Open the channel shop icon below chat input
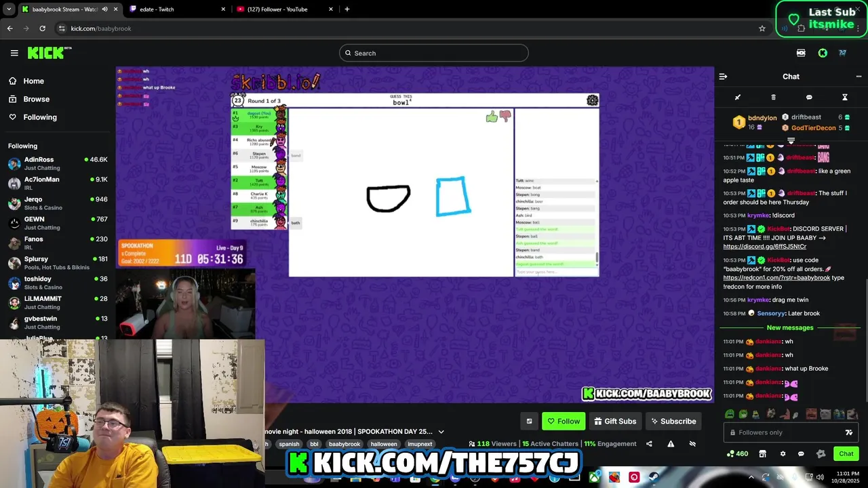The height and width of the screenshot is (488, 868). coord(762,454)
